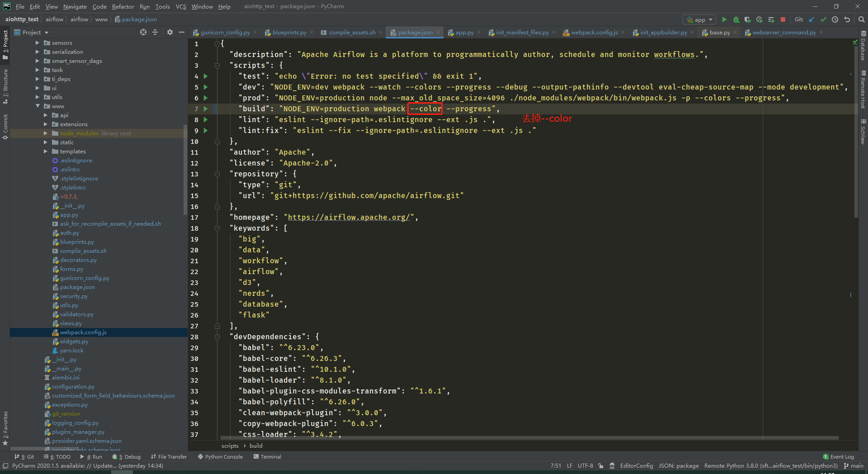Fold the devDependencies block on line 28
The width and height of the screenshot is (868, 474).
(x=217, y=337)
